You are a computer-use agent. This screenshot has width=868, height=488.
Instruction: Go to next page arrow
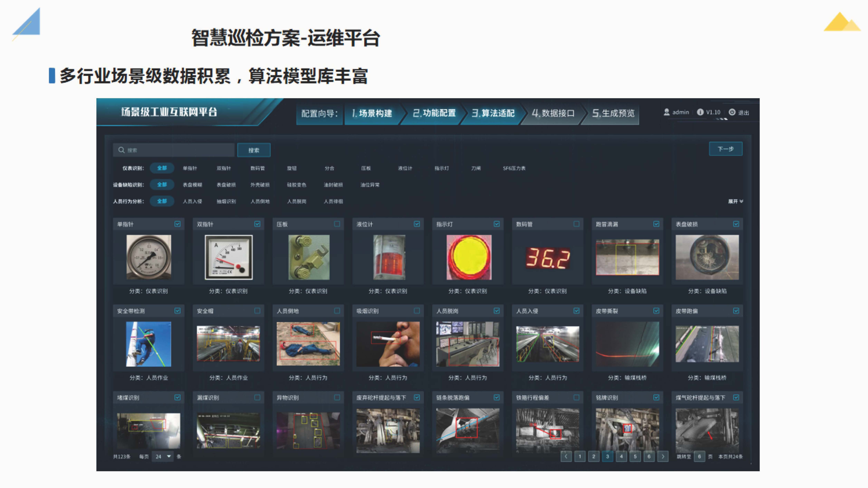pos(663,456)
